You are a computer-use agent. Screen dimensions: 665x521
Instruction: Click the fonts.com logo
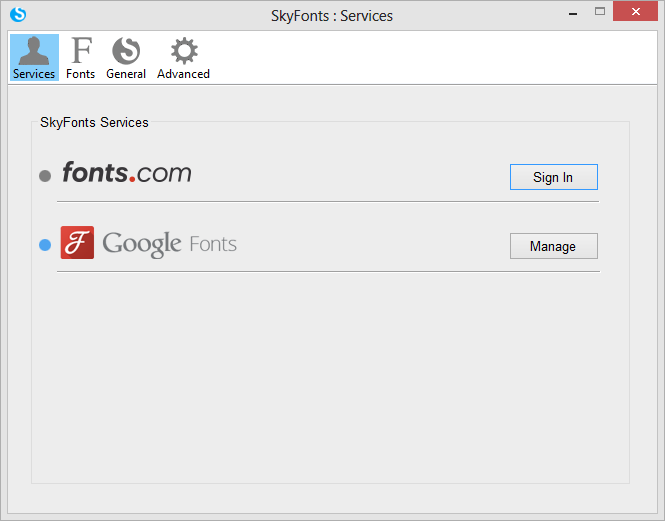coord(127,172)
